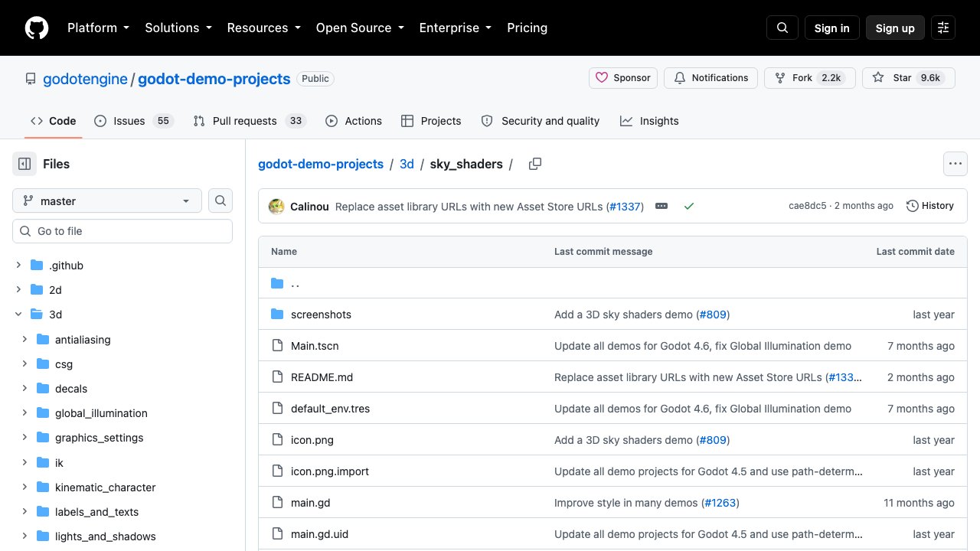Expand the graphics_settings folder chevron

tap(24, 438)
